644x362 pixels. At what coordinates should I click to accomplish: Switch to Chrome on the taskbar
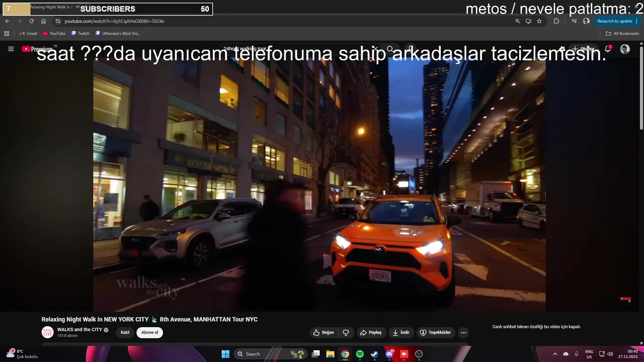(345, 354)
